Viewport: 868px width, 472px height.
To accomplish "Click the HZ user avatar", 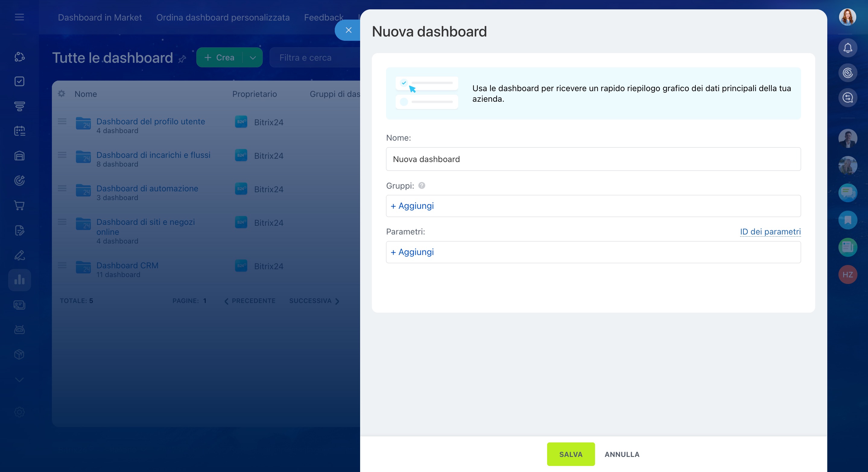I will pyautogui.click(x=847, y=274).
